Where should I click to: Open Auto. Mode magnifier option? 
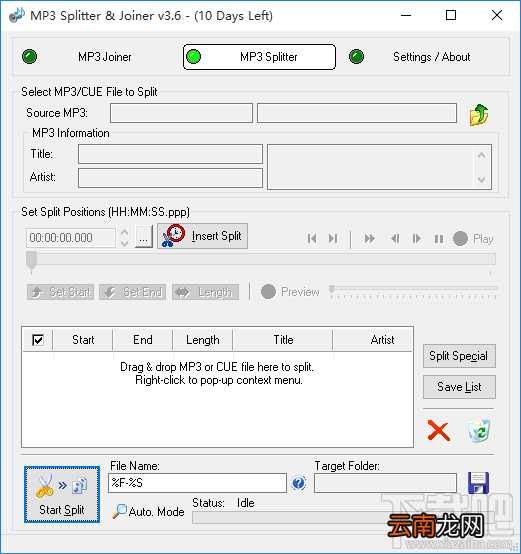pos(149,512)
